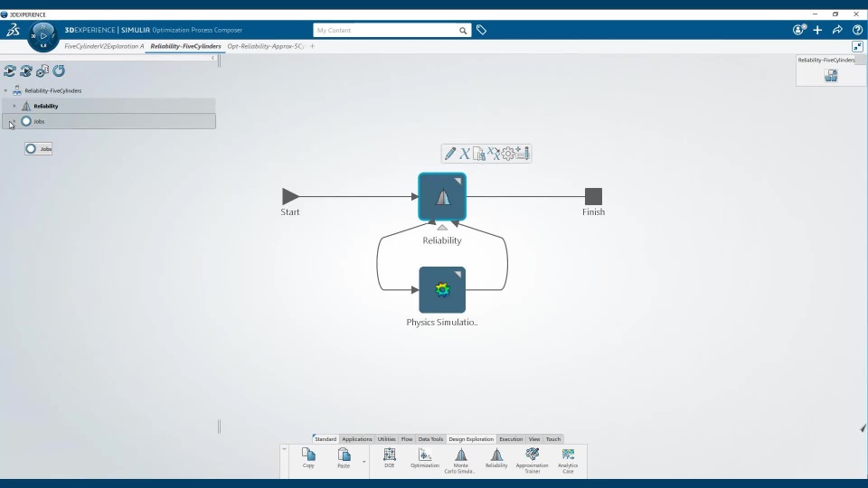This screenshot has height=488, width=868.
Task: Click the Paste tool
Action: (x=344, y=458)
